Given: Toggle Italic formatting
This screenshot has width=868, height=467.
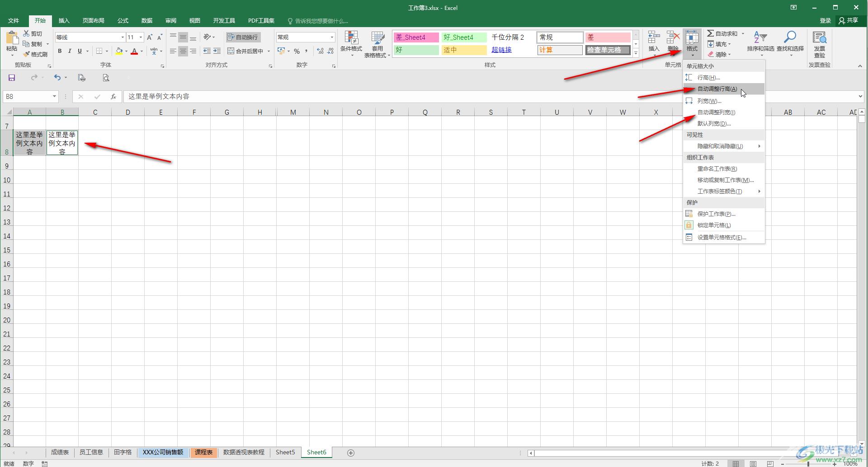Looking at the screenshot, I should (x=70, y=51).
